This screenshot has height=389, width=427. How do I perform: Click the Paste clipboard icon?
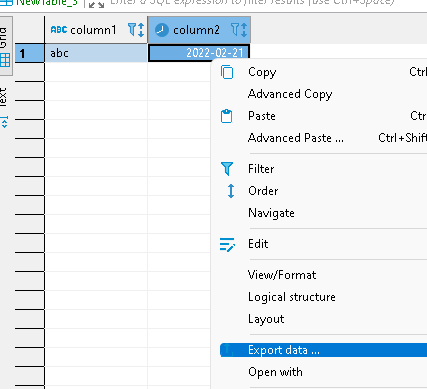coord(227,116)
